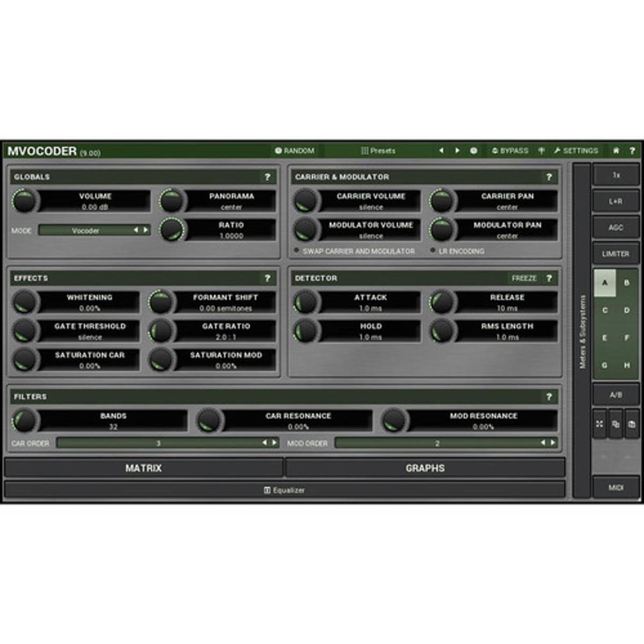644x644 pixels.
Task: Click the Carrier Pan knob
Action: click(442, 201)
